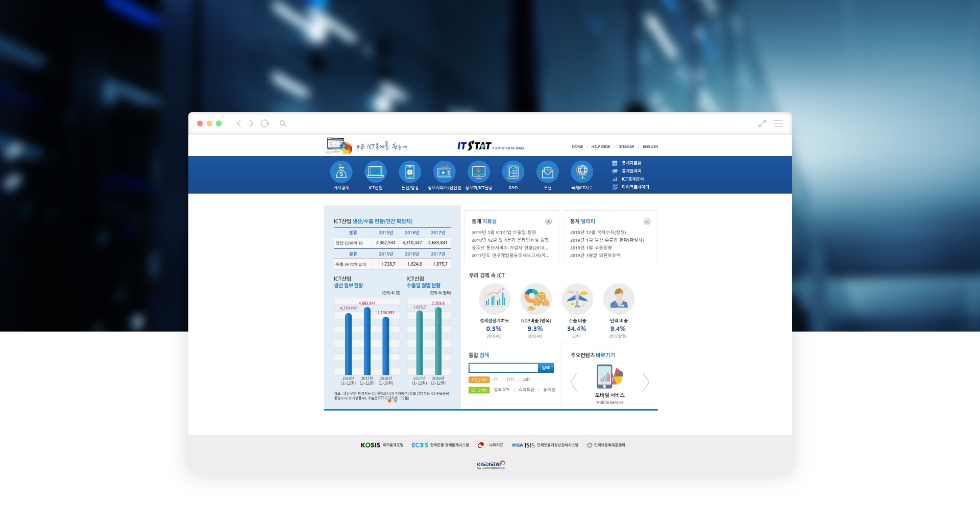Click the browser reload icon

click(x=264, y=123)
